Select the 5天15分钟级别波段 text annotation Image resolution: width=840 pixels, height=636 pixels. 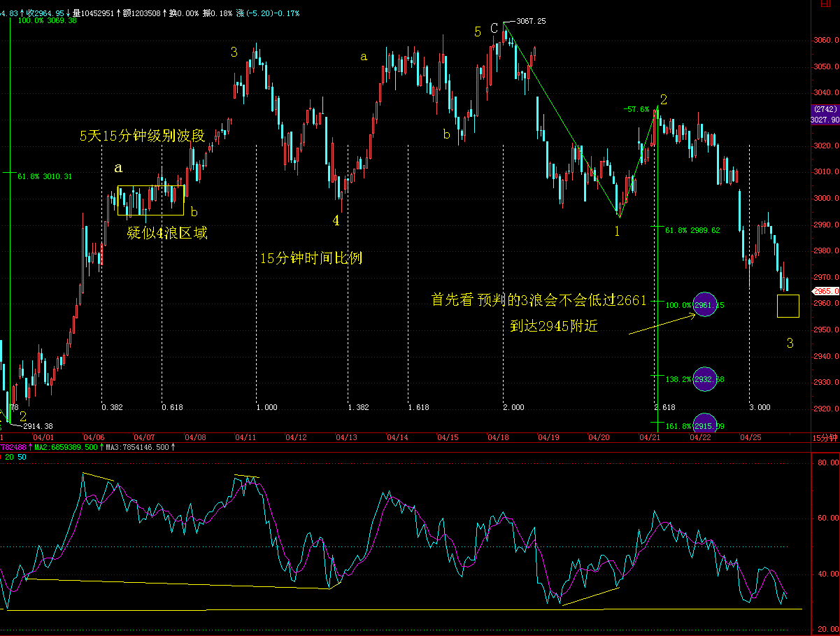[x=143, y=136]
